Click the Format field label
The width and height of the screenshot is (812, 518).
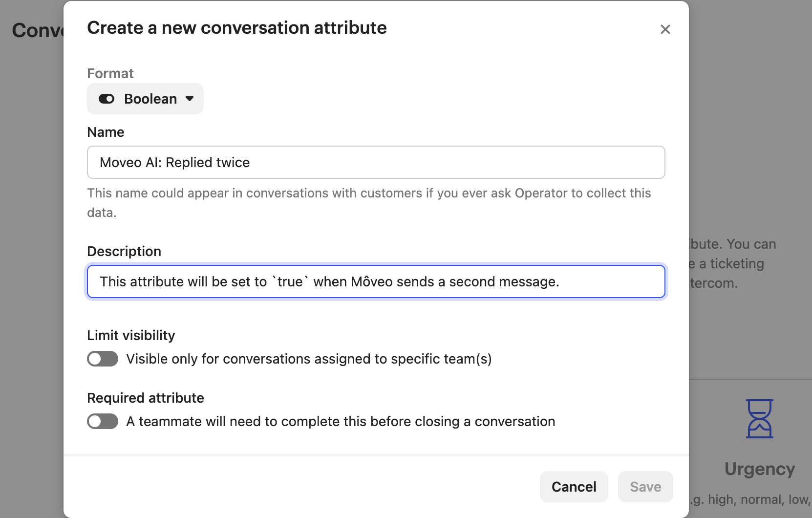110,73
